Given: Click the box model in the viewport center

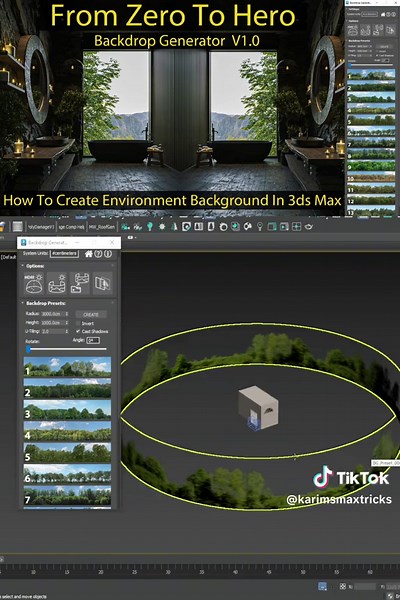Looking at the screenshot, I should [258, 408].
